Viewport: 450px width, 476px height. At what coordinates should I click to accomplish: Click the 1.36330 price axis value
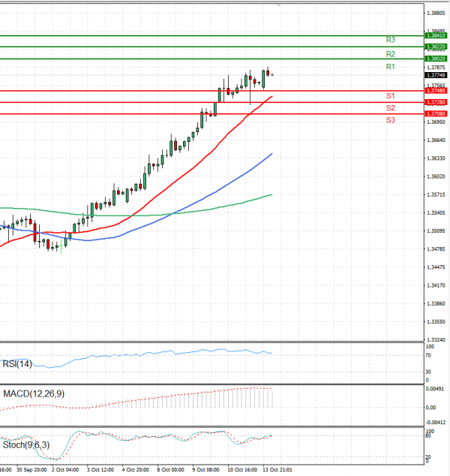pos(436,158)
